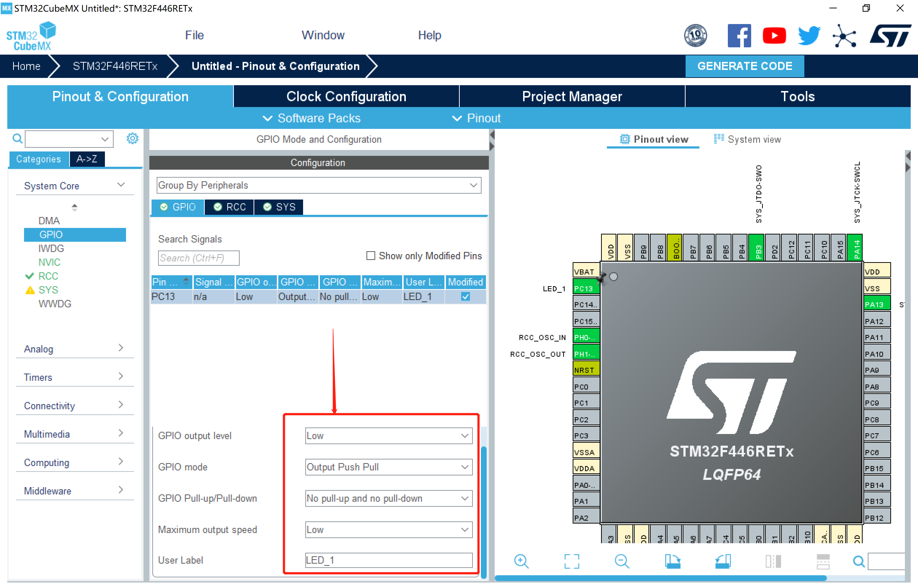Toggle the Modified checkbox for PC13 row

tap(465, 296)
